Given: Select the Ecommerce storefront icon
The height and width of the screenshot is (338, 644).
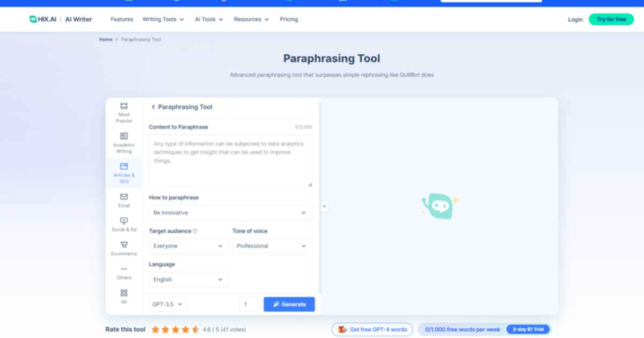Looking at the screenshot, I should pos(124,245).
